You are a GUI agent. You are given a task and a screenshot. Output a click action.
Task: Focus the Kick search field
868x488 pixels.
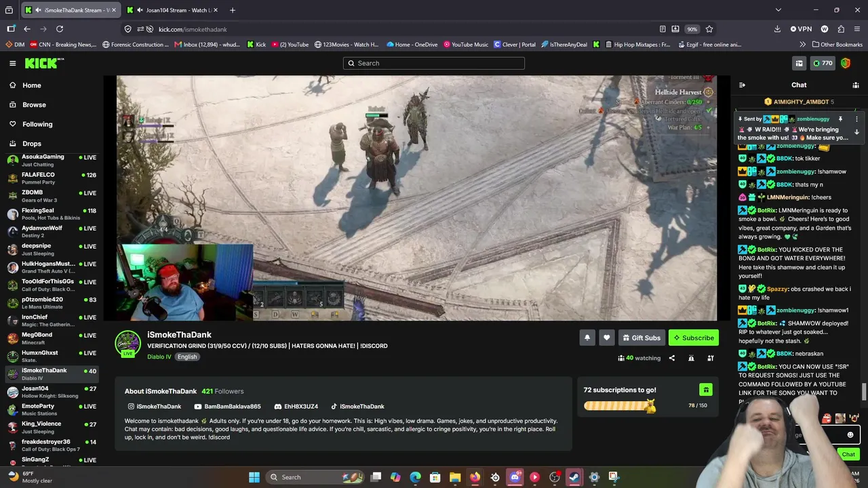[433, 63]
